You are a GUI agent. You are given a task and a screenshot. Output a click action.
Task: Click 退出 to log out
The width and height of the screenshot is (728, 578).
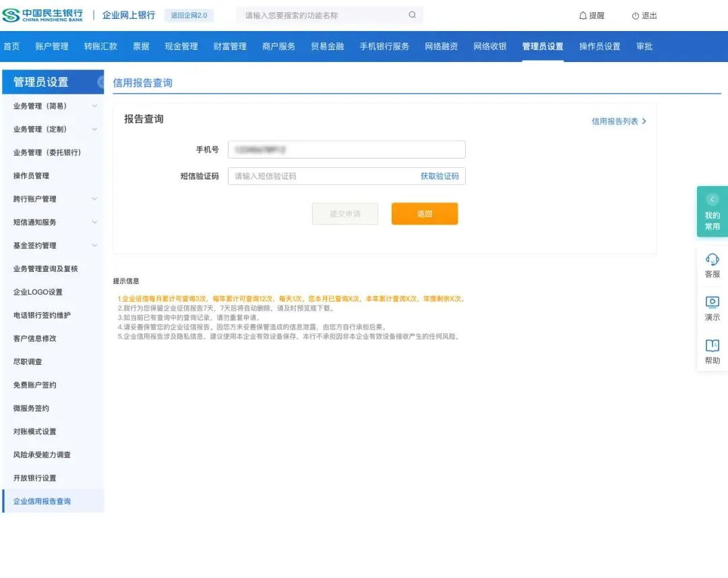click(x=649, y=16)
